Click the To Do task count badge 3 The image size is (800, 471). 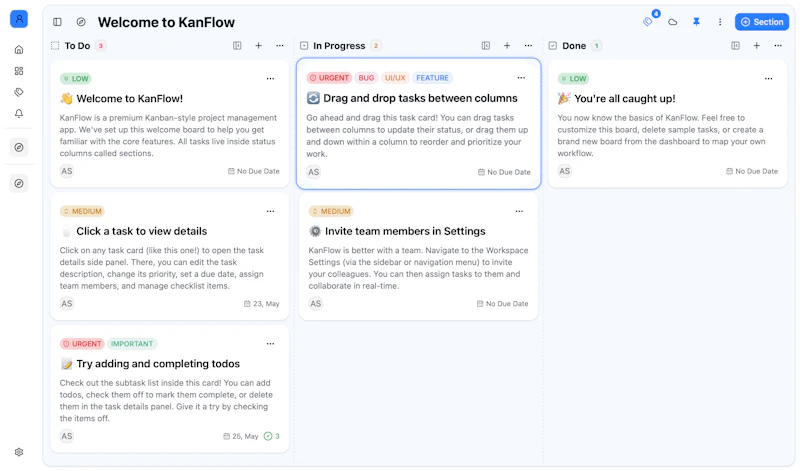[101, 45]
